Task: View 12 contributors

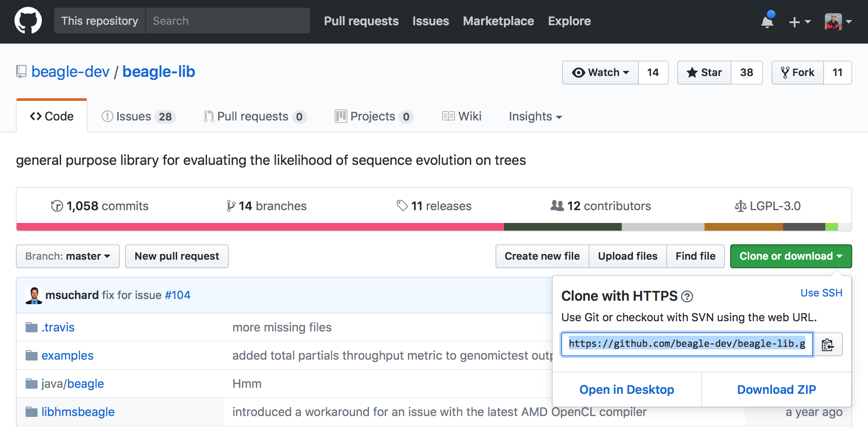Action: coord(600,206)
